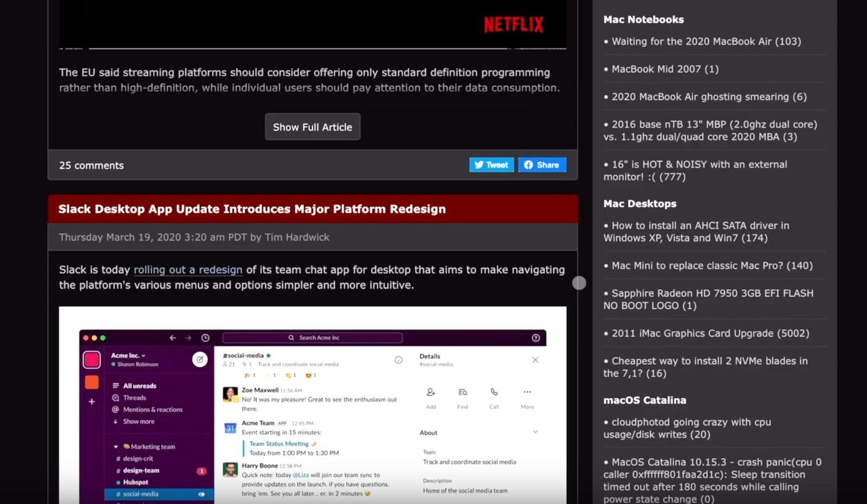The width and height of the screenshot is (867, 504).
Task: Close the Slack Details panel with X
Action: tap(535, 360)
